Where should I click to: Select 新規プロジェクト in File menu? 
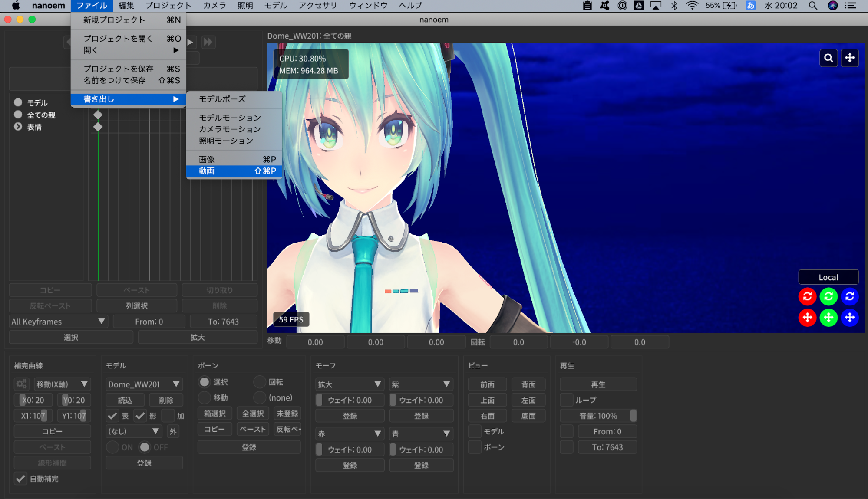129,20
